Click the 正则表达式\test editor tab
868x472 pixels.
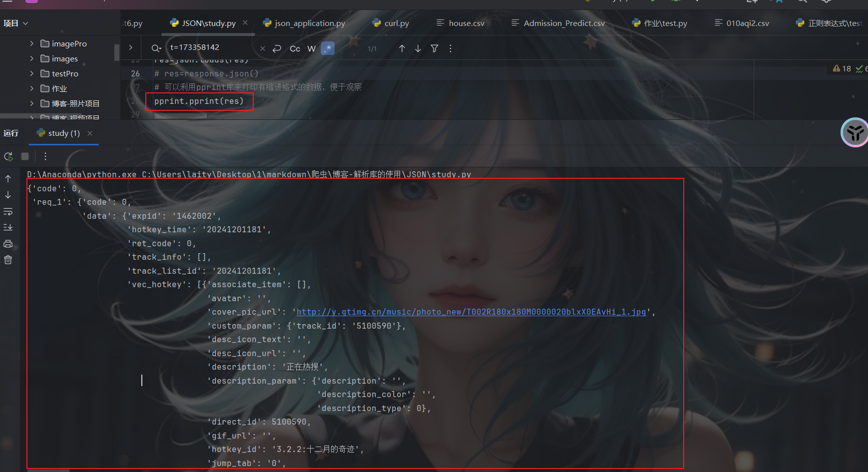[x=830, y=23]
